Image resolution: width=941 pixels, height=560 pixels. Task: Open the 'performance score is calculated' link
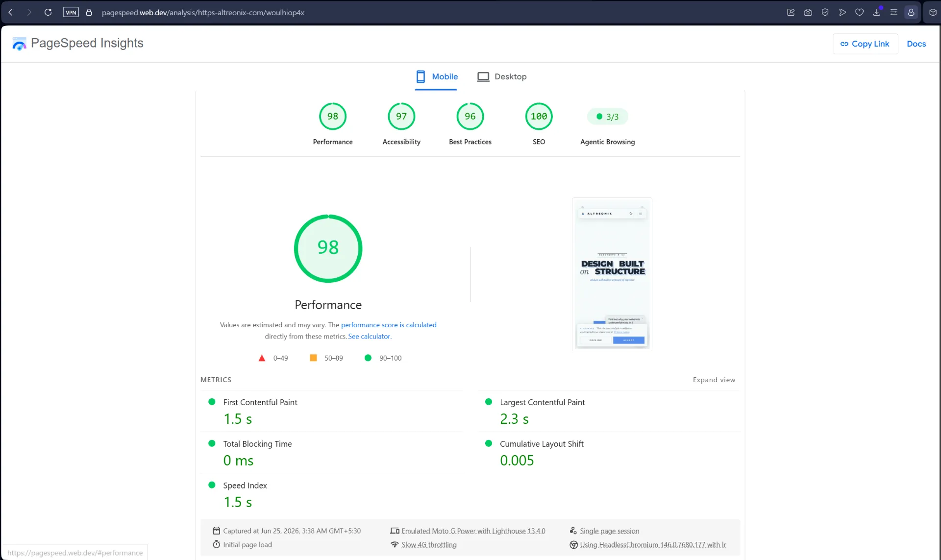(x=389, y=325)
